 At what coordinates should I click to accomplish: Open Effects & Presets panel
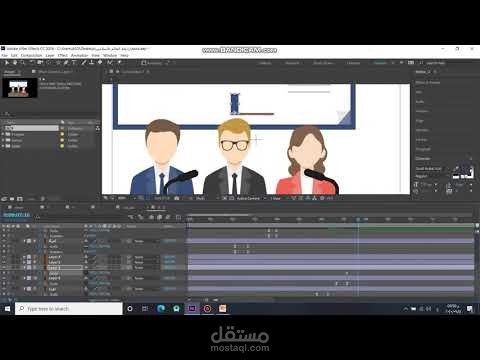[428, 82]
